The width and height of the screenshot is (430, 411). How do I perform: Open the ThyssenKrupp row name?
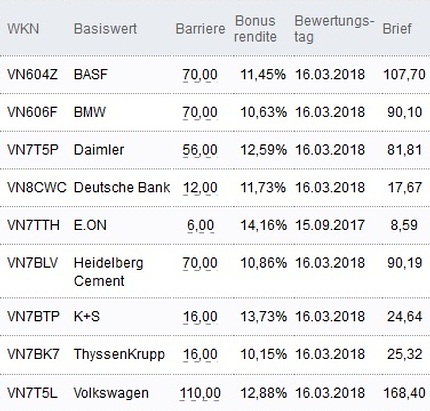(119, 354)
